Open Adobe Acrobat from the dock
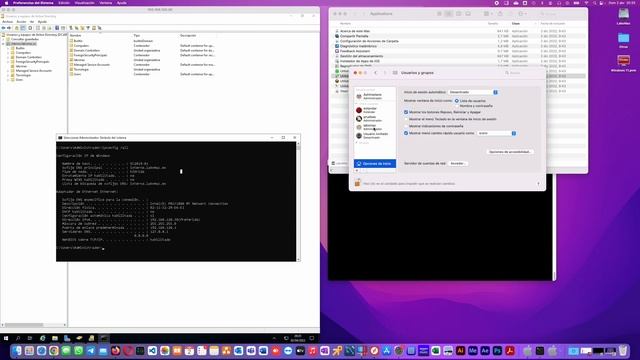This screenshot has width=640, height=360. click(x=509, y=351)
